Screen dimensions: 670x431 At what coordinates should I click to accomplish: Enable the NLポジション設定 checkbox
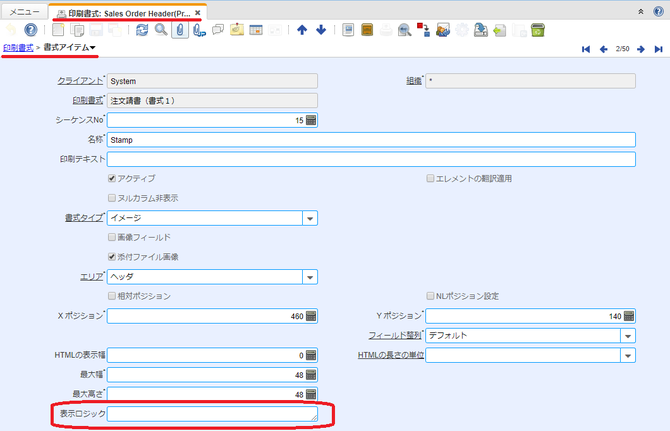click(x=430, y=296)
